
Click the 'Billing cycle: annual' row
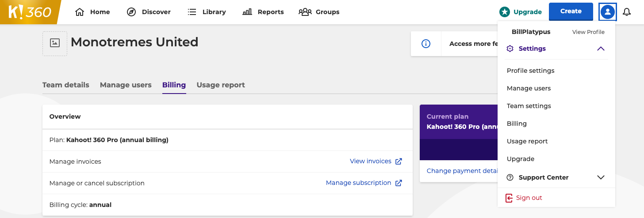click(227, 205)
